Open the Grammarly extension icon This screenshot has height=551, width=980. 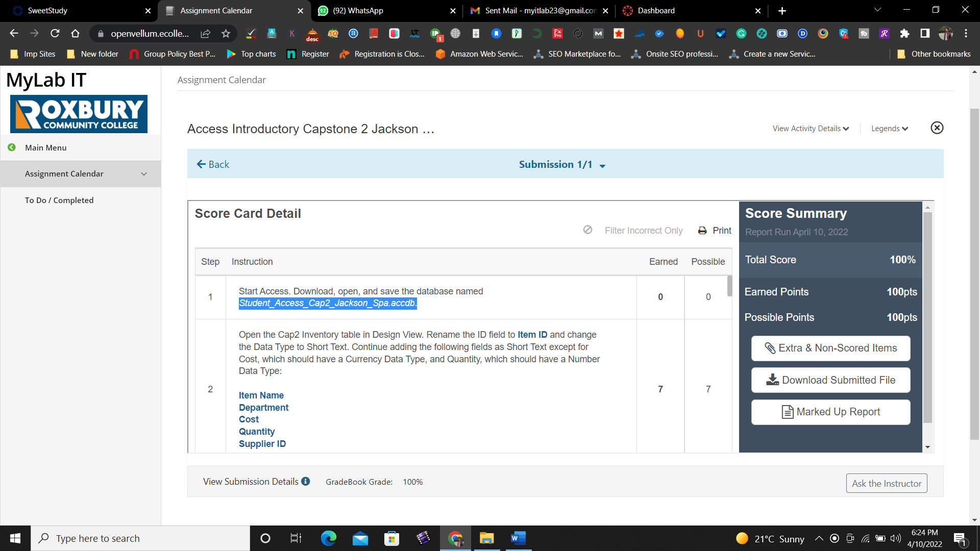(741, 34)
